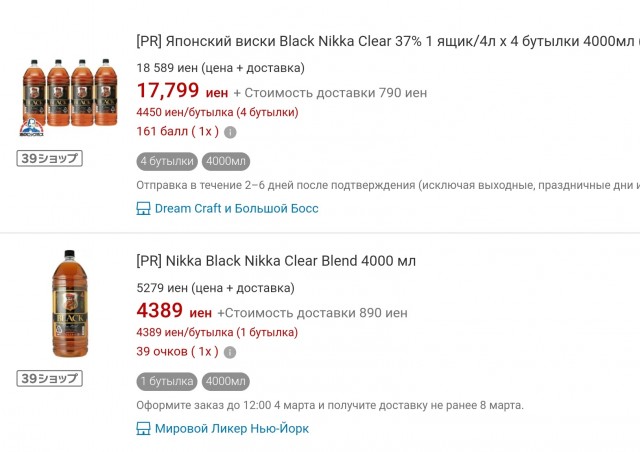Click the info icon next to 161 балл
This screenshot has width=640, height=452.
230,132
